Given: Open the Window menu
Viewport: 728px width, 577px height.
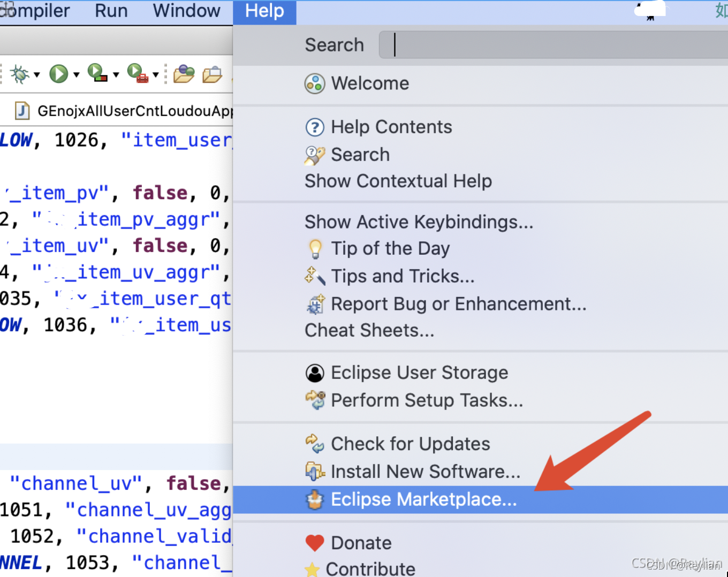Looking at the screenshot, I should (x=186, y=11).
